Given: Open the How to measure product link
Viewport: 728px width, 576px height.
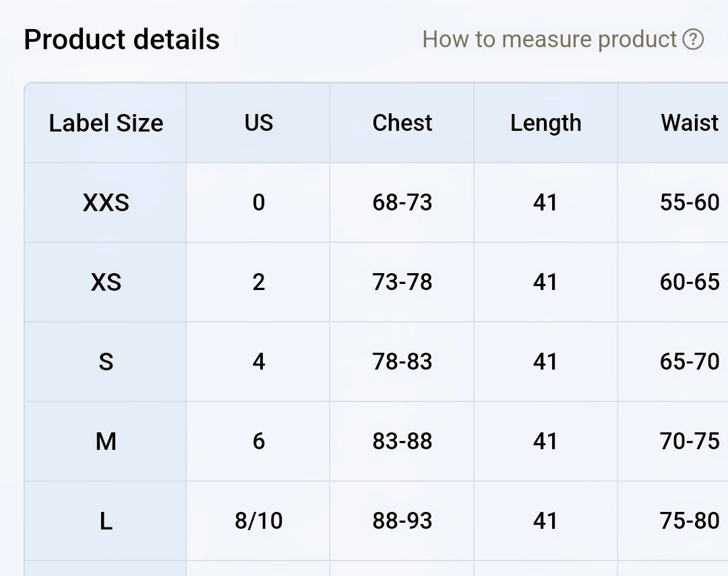Looking at the screenshot, I should coord(563,39).
